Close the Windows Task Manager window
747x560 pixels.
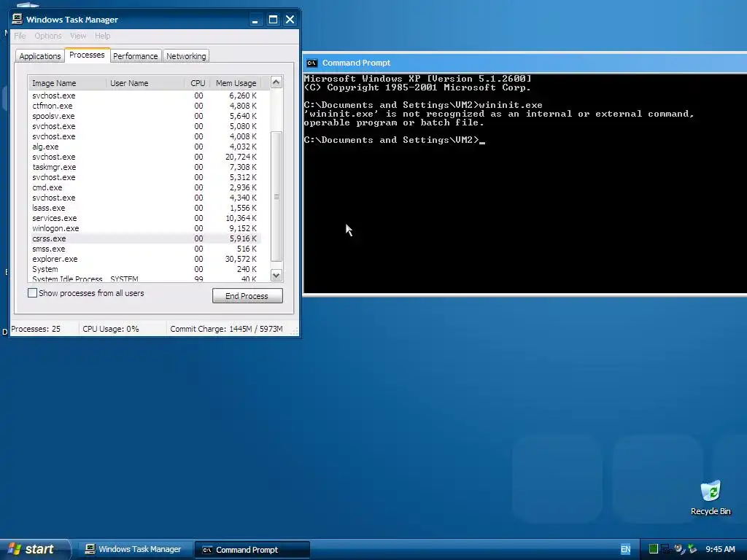pyautogui.click(x=290, y=20)
